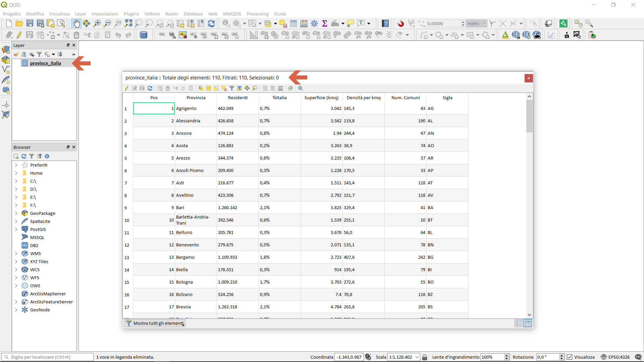Click the Save Project floppy icon

30,23
